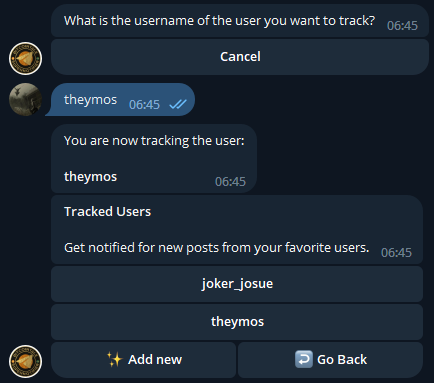Click bold theymos in tracking confirmation
The width and height of the screenshot is (434, 383).
click(90, 177)
